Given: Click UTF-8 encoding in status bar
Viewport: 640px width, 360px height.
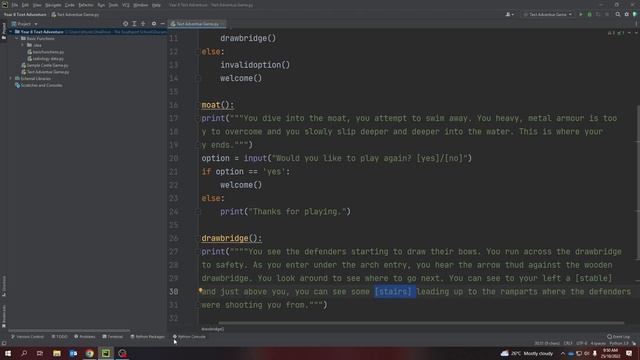Looking at the screenshot, I should pyautogui.click(x=582, y=344).
